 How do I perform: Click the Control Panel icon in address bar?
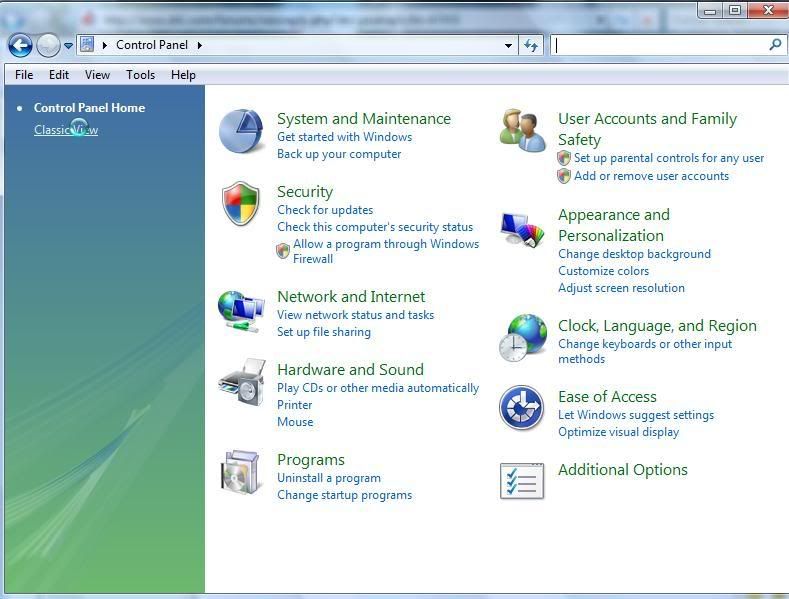(x=87, y=45)
